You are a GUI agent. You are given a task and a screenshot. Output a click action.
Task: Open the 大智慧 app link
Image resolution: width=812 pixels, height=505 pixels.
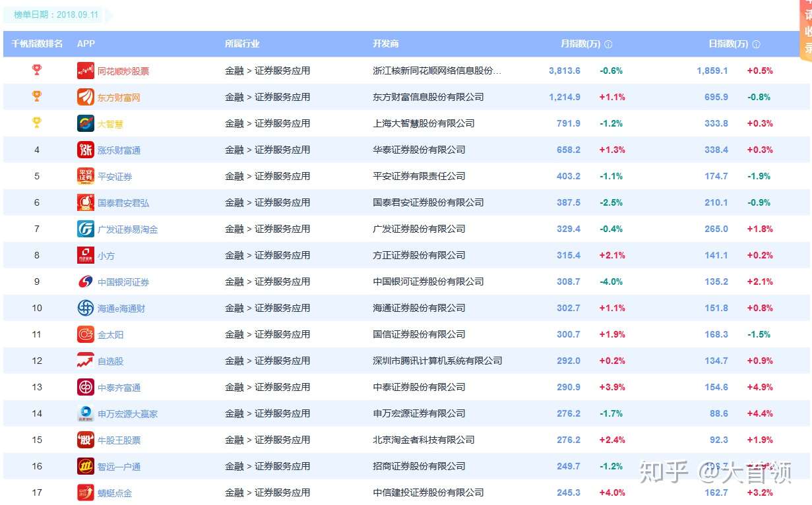110,124
